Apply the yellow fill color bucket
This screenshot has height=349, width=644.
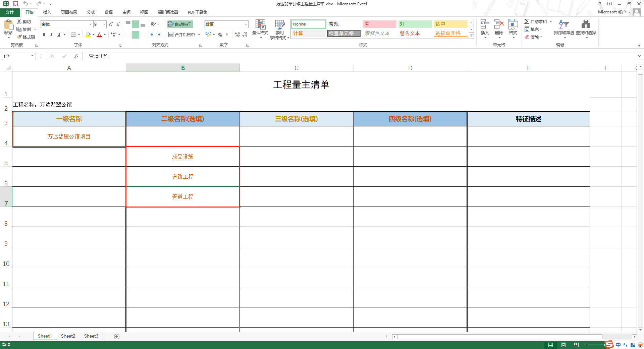click(x=88, y=35)
